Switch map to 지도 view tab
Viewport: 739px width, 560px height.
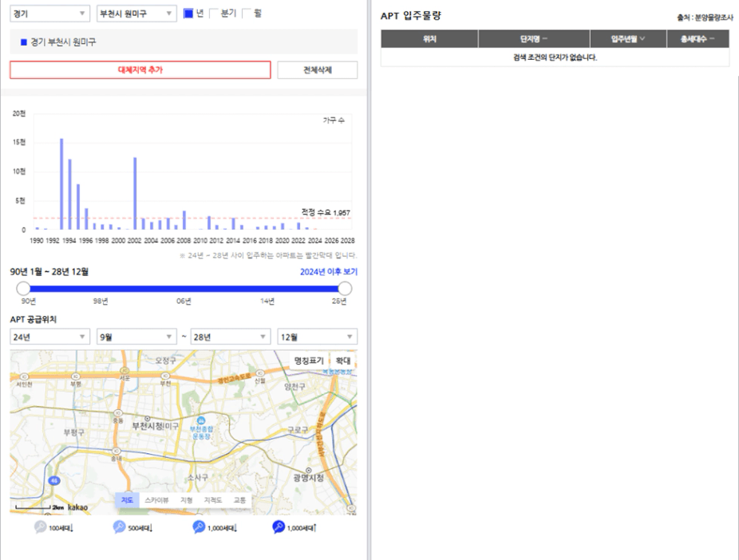[x=127, y=500]
